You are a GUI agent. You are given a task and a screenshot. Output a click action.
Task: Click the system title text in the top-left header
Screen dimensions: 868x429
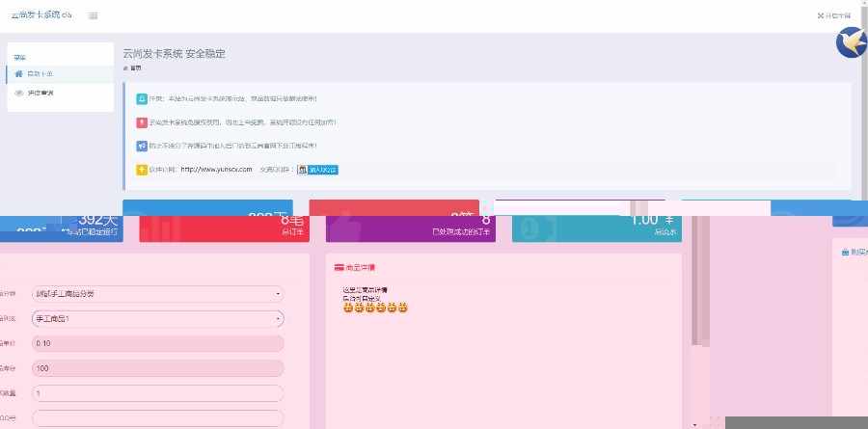click(41, 15)
